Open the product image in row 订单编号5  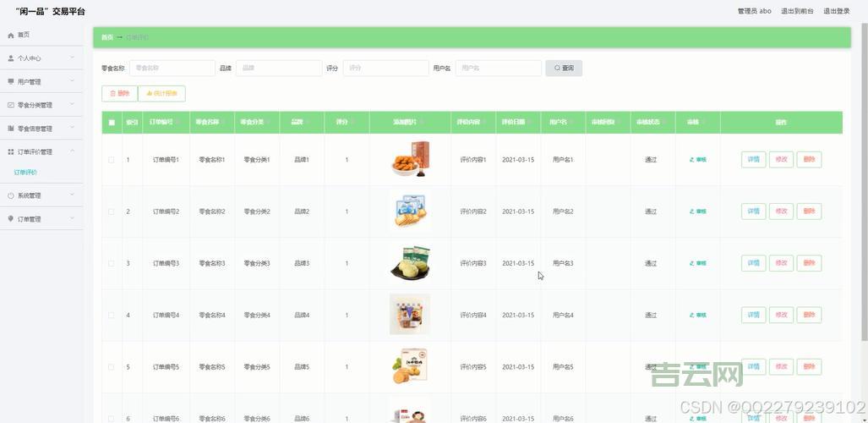click(410, 366)
